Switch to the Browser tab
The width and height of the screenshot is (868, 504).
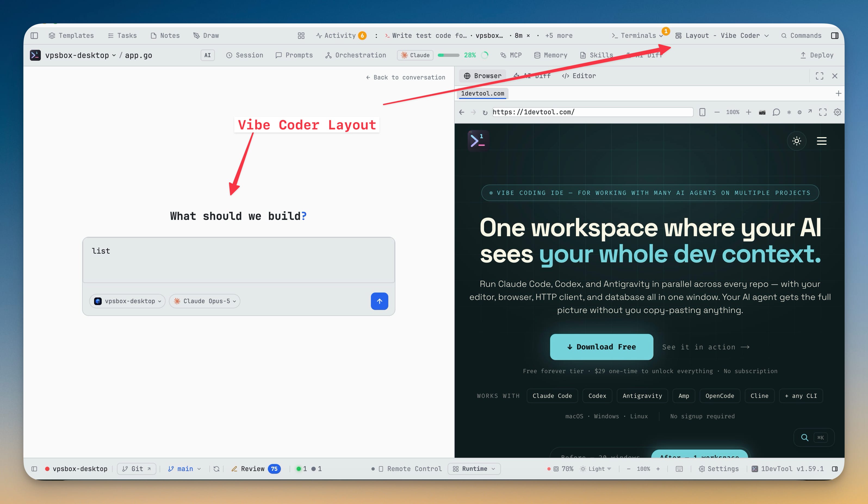[x=483, y=76]
